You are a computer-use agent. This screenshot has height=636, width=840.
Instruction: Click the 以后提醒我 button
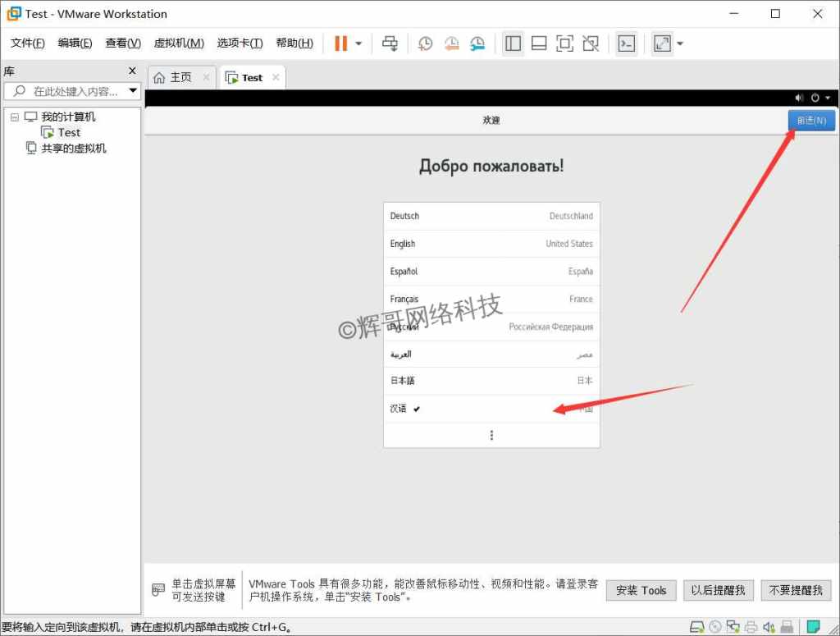[x=718, y=591]
